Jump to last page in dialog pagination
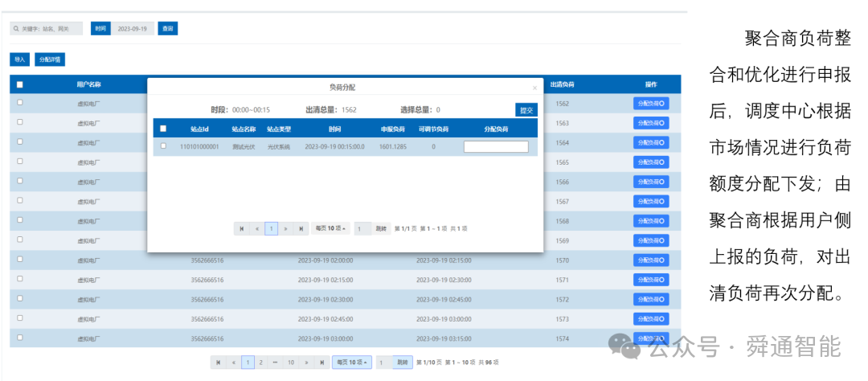The height and width of the screenshot is (381, 868). [x=301, y=228]
